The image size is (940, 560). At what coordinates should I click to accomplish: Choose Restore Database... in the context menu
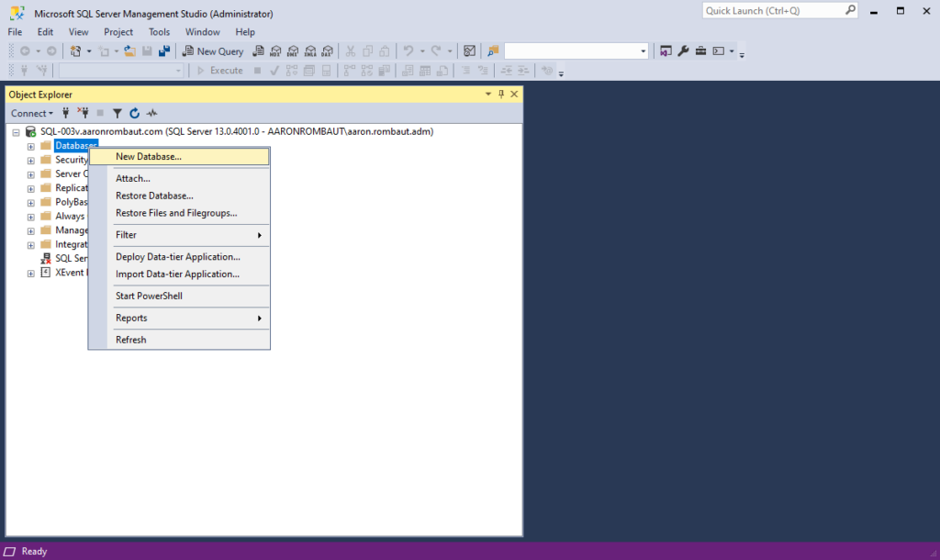click(x=154, y=196)
